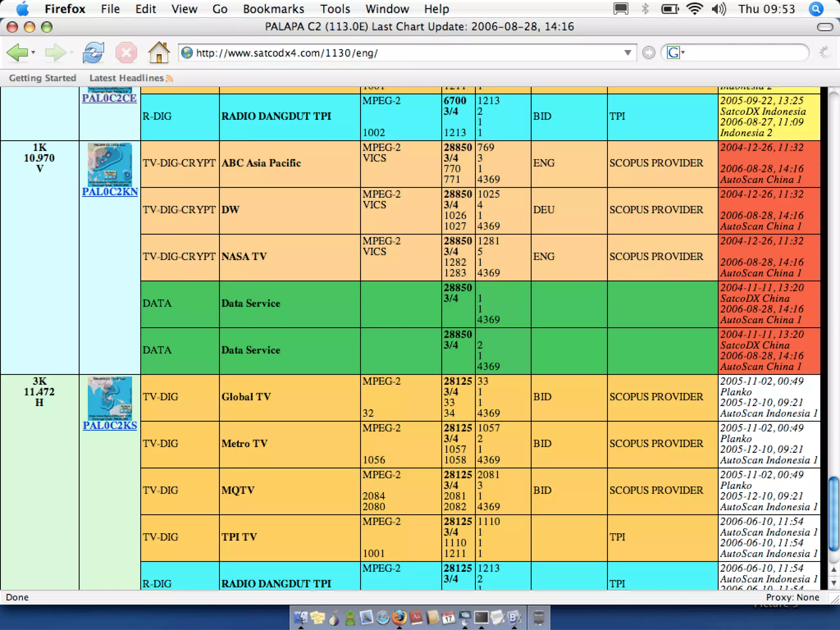
Task: Click the Home toolbar icon
Action: (159, 52)
